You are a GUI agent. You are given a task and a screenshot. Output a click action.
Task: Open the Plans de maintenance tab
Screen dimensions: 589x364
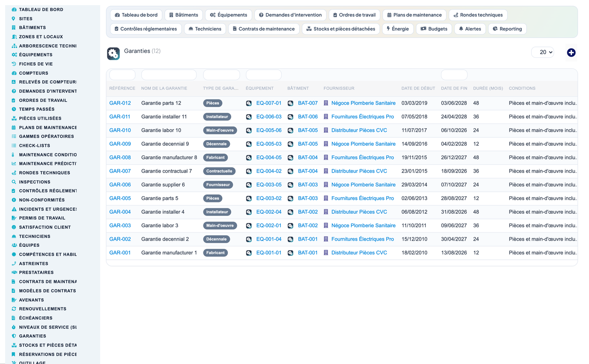414,15
